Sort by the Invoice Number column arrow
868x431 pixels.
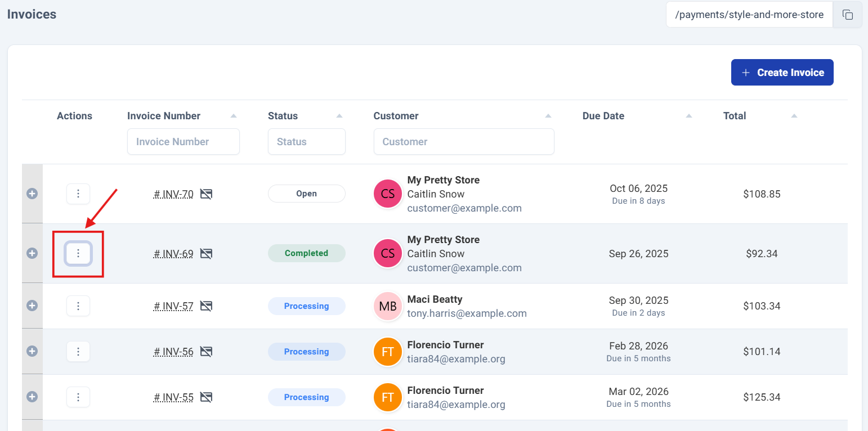pyautogui.click(x=234, y=116)
